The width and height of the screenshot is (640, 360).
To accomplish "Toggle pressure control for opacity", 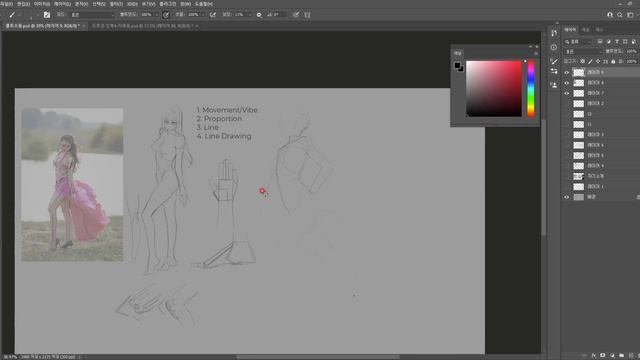I will point(166,15).
